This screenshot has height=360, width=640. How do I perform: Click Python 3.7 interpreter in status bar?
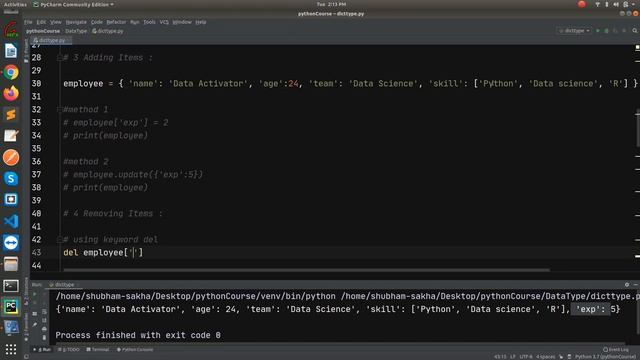click(606, 357)
